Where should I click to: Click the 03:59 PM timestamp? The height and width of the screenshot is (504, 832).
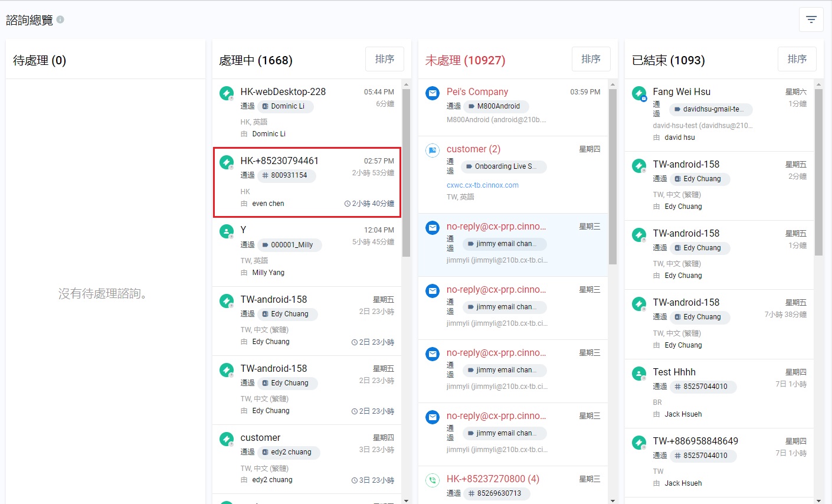click(585, 92)
